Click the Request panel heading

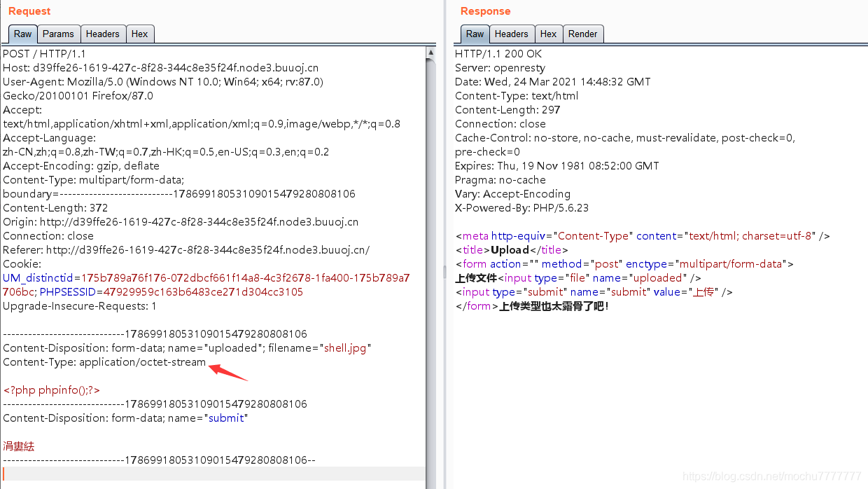point(29,11)
